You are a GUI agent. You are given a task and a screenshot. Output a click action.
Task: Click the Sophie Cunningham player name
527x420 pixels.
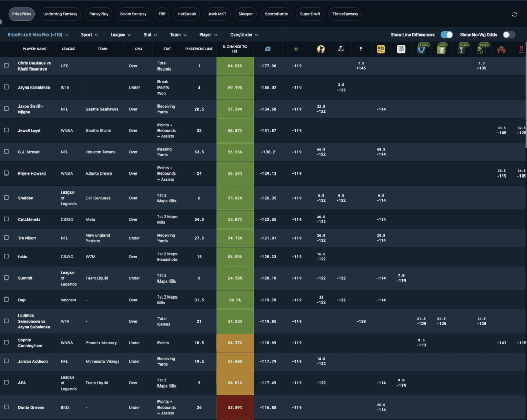30,343
